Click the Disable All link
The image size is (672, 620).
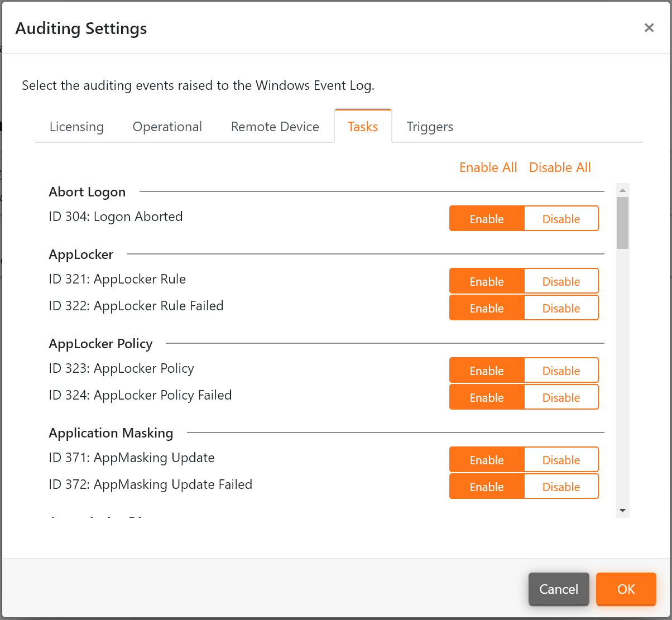click(559, 167)
